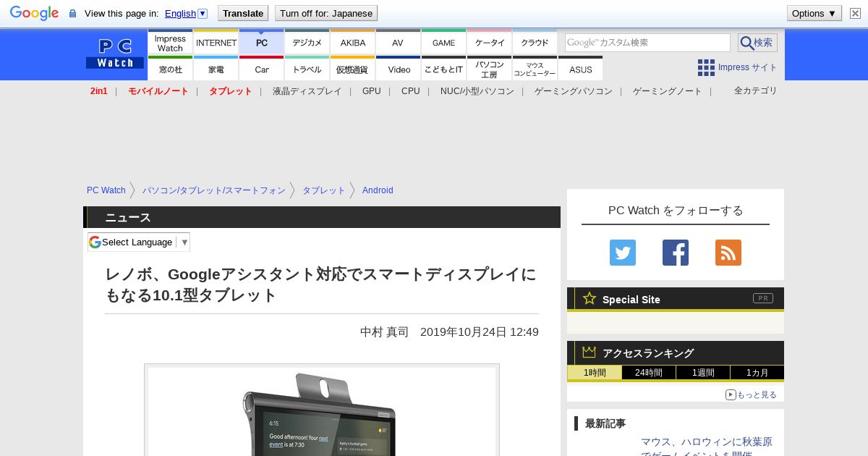Open the ケータイ nav tab
This screenshot has height=456, width=868.
coord(490,43)
